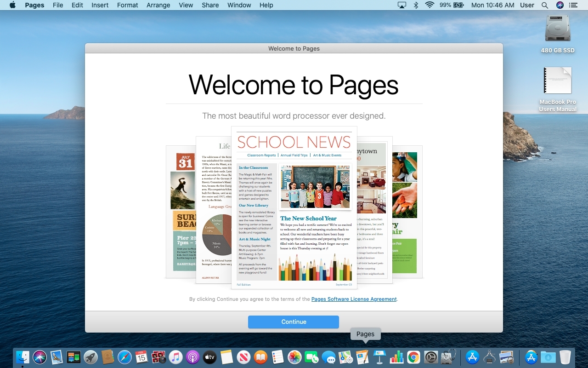The image size is (588, 368).
Task: Open FaceTime from the Dock
Action: (x=311, y=357)
